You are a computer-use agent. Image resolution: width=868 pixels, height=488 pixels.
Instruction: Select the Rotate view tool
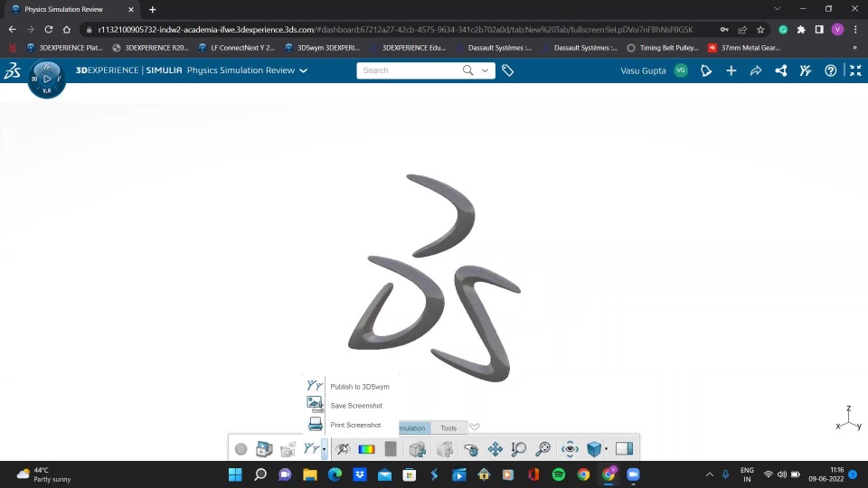coord(471,449)
